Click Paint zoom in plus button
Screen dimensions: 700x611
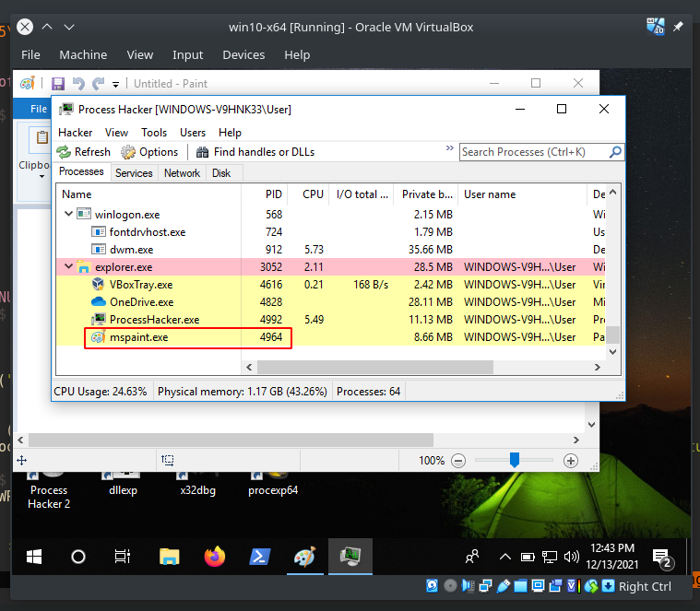(x=571, y=460)
